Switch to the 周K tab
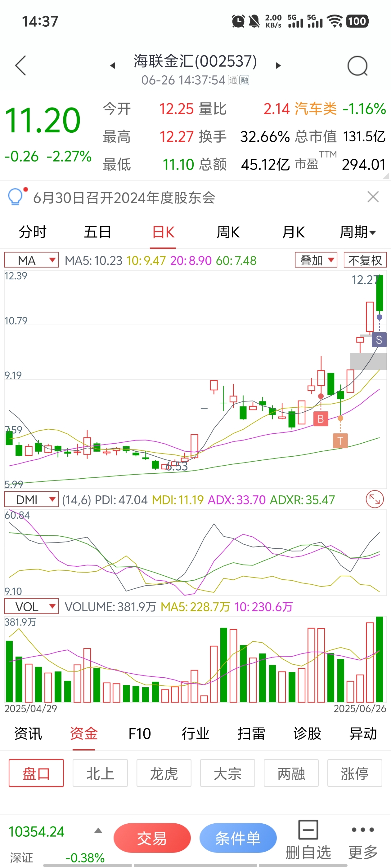391x868 pixels. (228, 232)
